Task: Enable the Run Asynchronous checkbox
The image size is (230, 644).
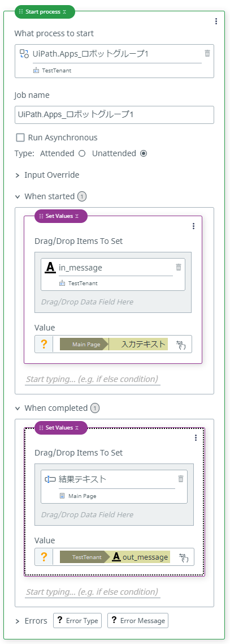Action: [20, 138]
